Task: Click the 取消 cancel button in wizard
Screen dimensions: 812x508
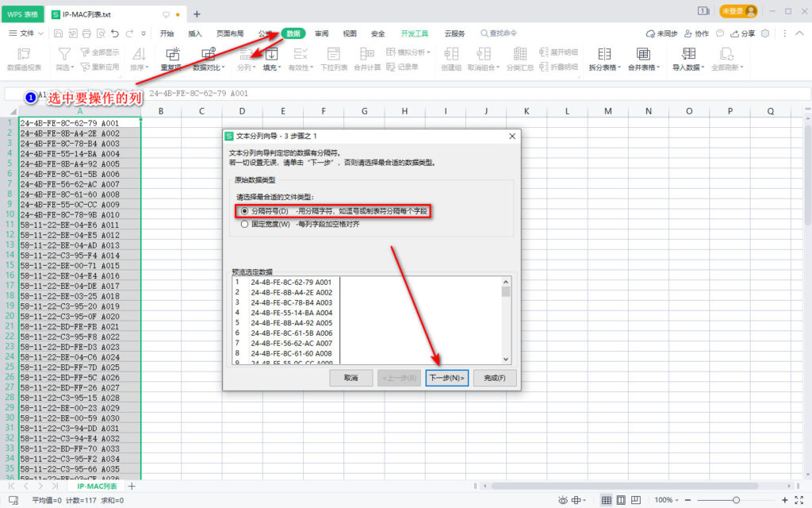Action: point(351,378)
